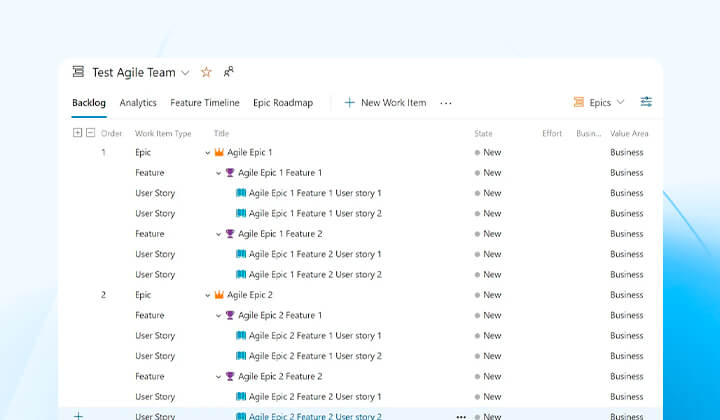Open Agile Epic 2 Feature 1 User story 1
This screenshot has height=420, width=720.
(315, 336)
